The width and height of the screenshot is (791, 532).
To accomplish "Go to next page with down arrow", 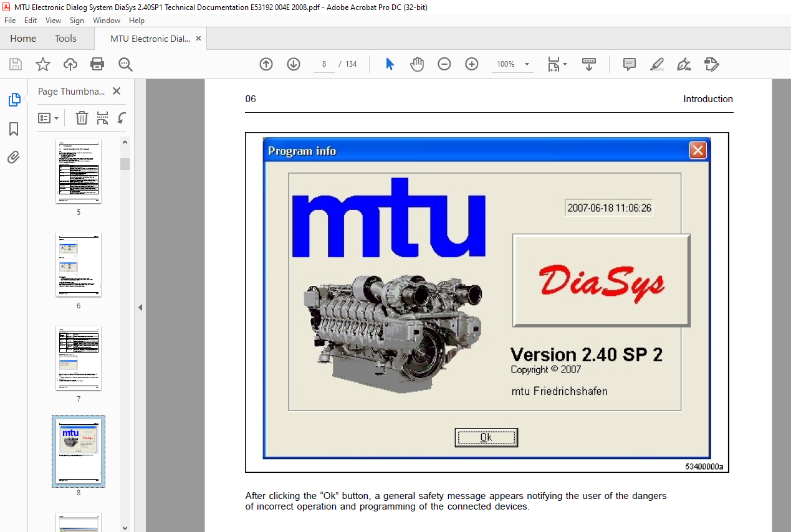I will [294, 64].
